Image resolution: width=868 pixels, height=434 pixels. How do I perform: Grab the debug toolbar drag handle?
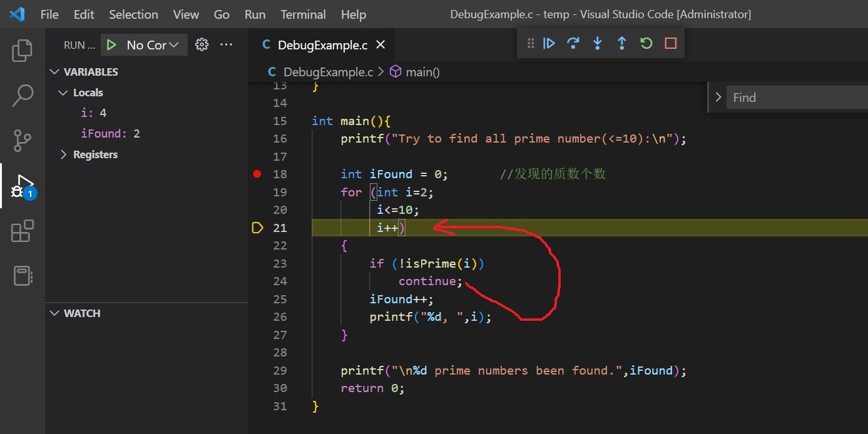click(531, 43)
